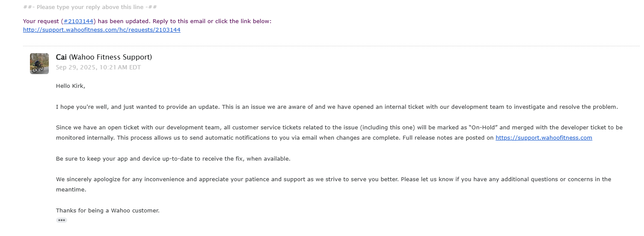
Task: Click Cai's cyclist avatar photo
Action: [39, 63]
